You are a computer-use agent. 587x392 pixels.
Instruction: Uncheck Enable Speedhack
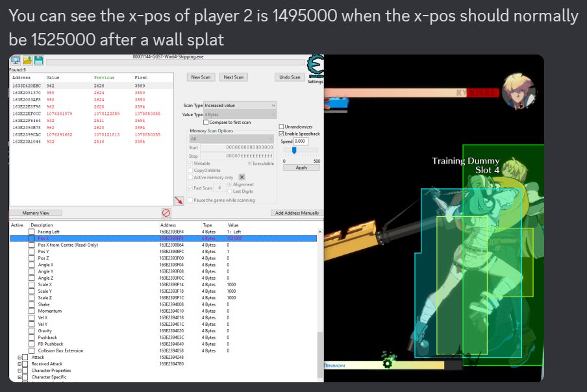[x=281, y=134]
